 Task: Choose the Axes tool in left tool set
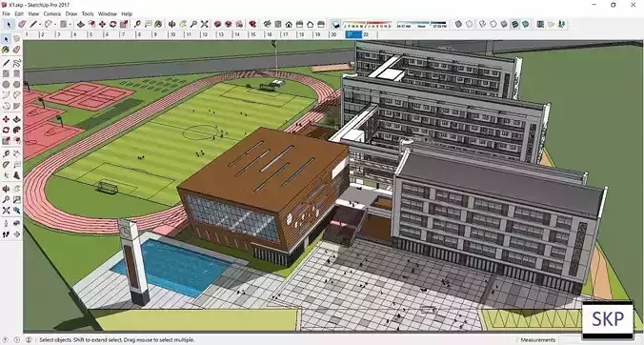coord(6,175)
